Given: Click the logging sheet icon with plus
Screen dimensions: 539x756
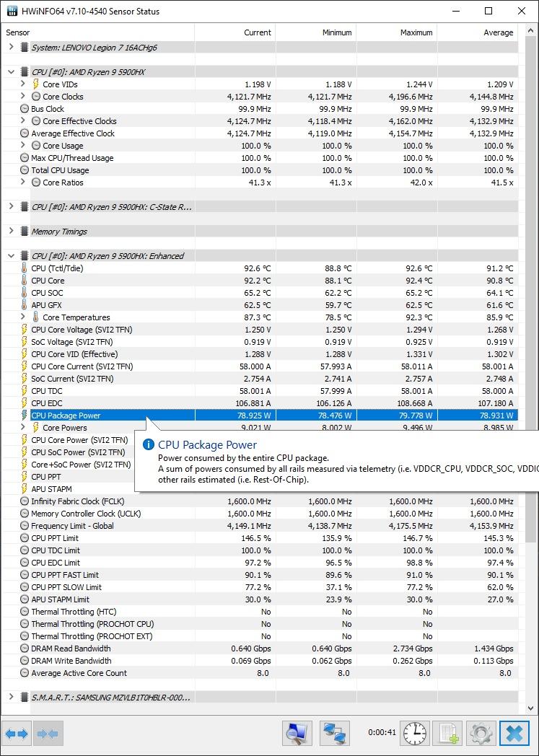Looking at the screenshot, I should pos(449,734).
